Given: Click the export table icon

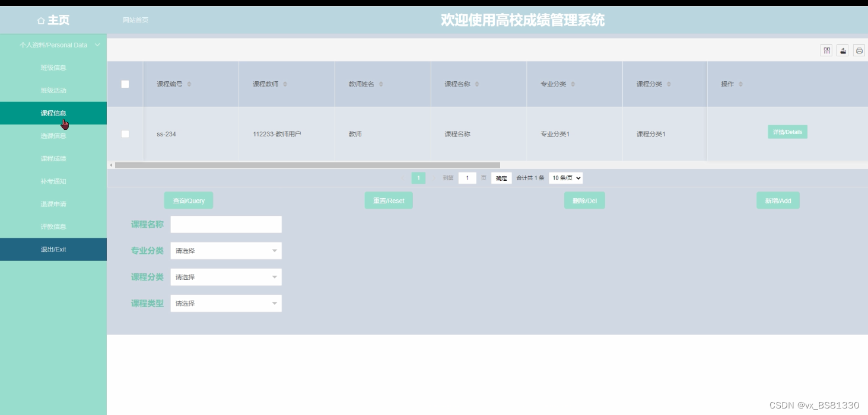Looking at the screenshot, I should (842, 50).
